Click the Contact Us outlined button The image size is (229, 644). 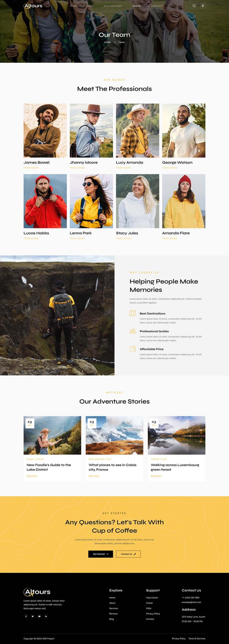pyautogui.click(x=128, y=554)
